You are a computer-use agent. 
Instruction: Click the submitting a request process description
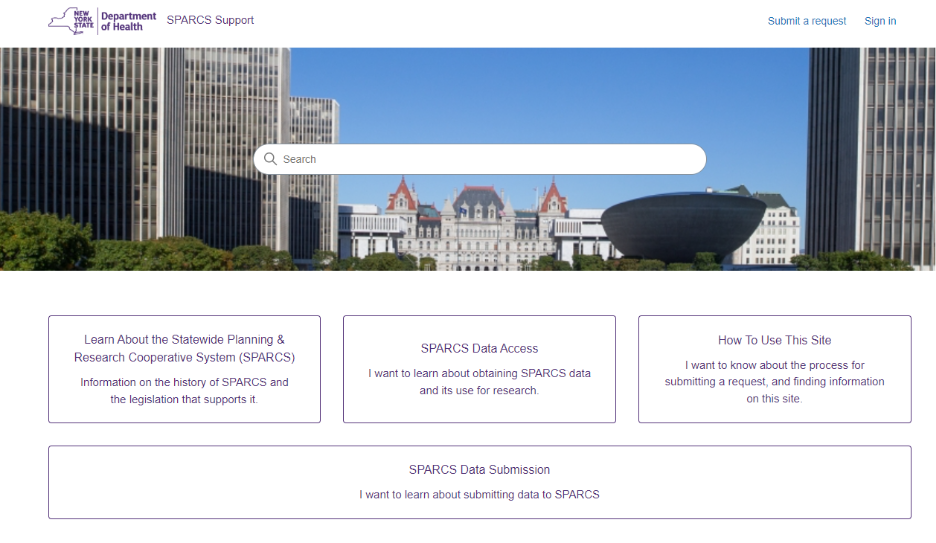pos(774,382)
